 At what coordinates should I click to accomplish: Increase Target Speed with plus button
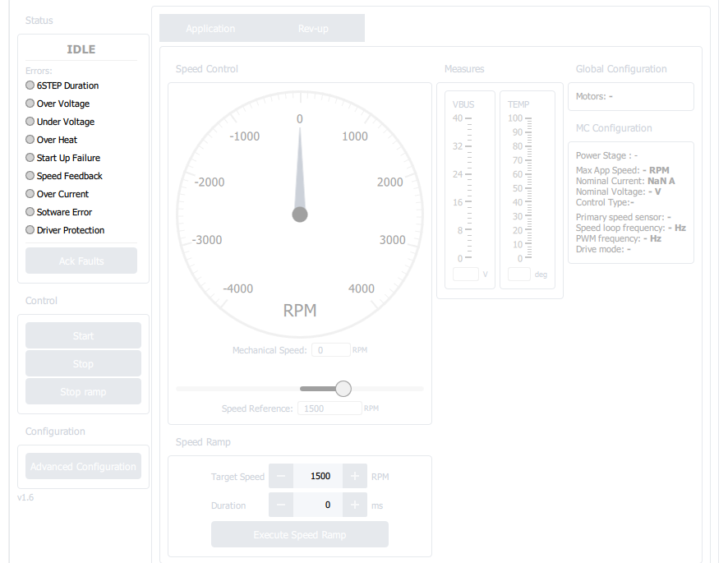coord(355,476)
